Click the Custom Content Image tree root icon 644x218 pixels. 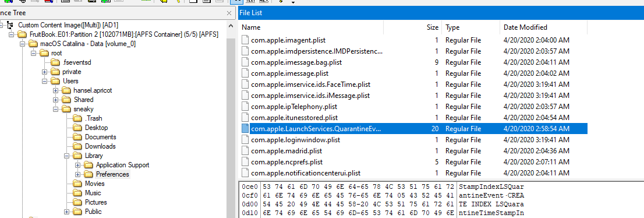pyautogui.click(x=10, y=25)
